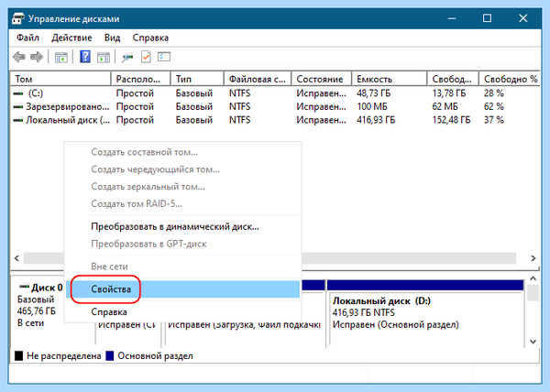The height and width of the screenshot is (392, 550).
Task: Sort by the Состояние column header
Action: click(322, 79)
